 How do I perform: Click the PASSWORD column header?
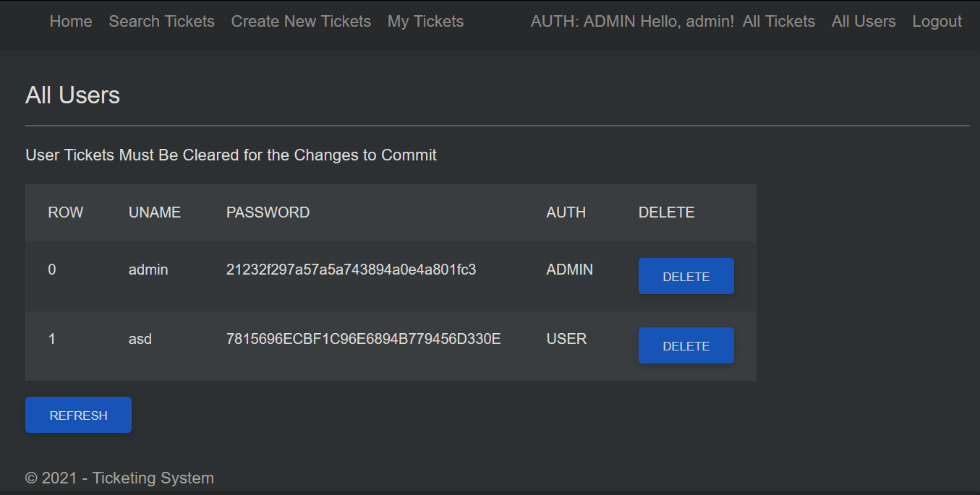tap(268, 212)
